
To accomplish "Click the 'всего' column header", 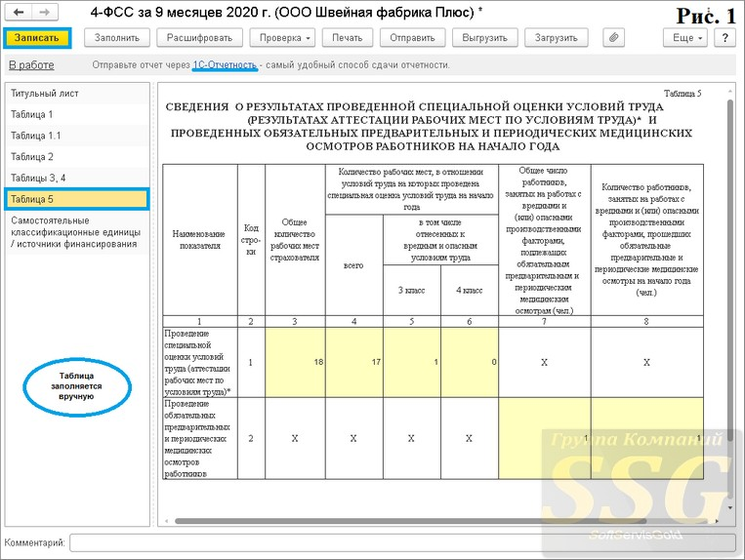I will tap(354, 265).
